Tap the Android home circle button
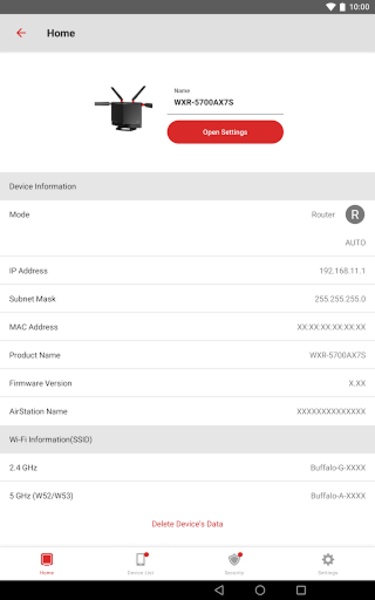The width and height of the screenshot is (375, 600). (x=260, y=590)
